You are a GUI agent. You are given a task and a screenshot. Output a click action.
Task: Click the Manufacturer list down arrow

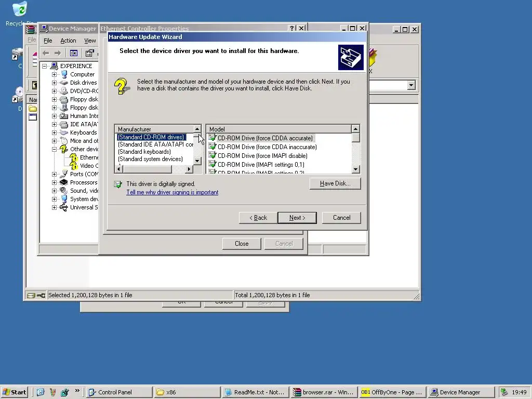197,161
